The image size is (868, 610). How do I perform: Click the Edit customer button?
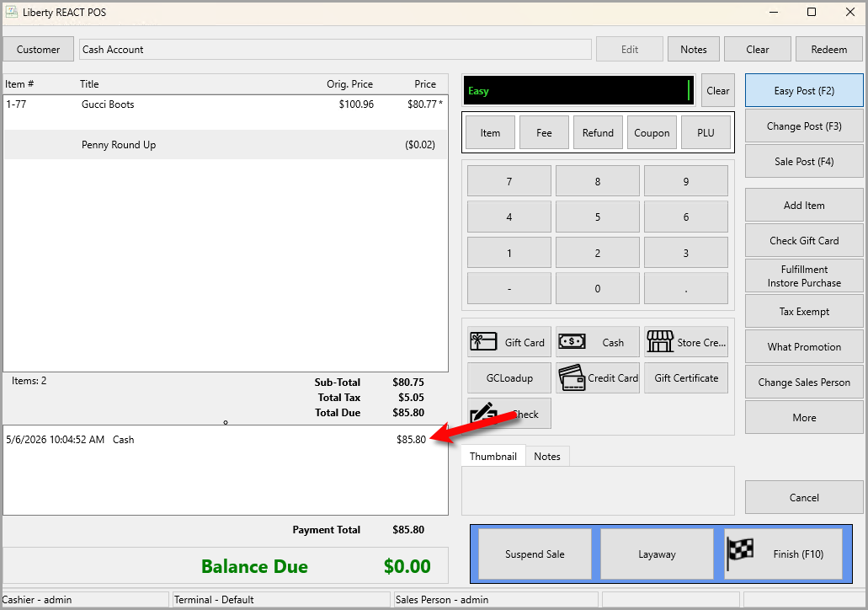click(x=630, y=50)
